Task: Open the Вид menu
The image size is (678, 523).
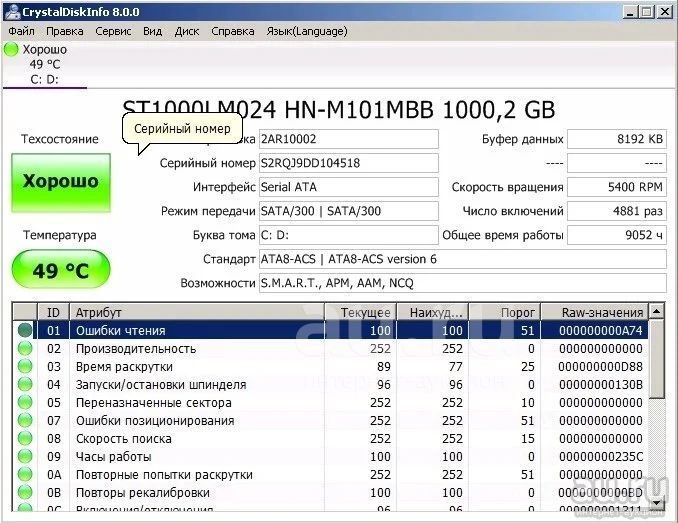Action: point(153,31)
